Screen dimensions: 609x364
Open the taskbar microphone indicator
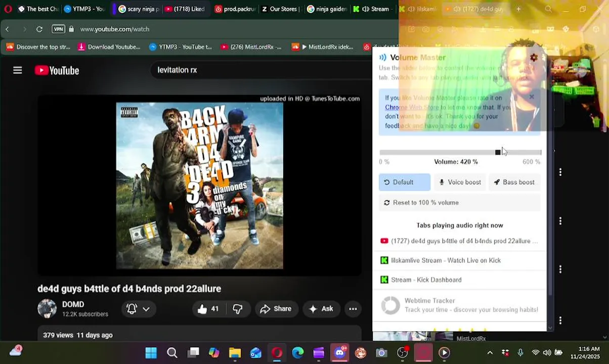coord(520,353)
